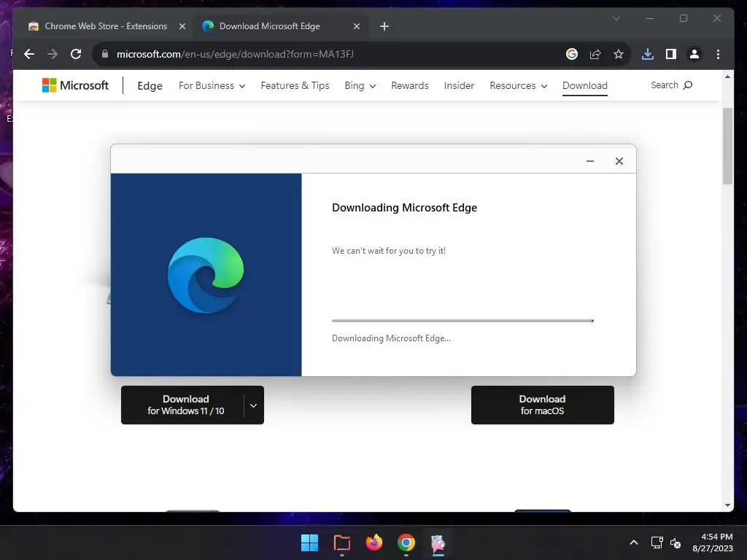
Task: Click the Edge brand link
Action: (x=150, y=86)
